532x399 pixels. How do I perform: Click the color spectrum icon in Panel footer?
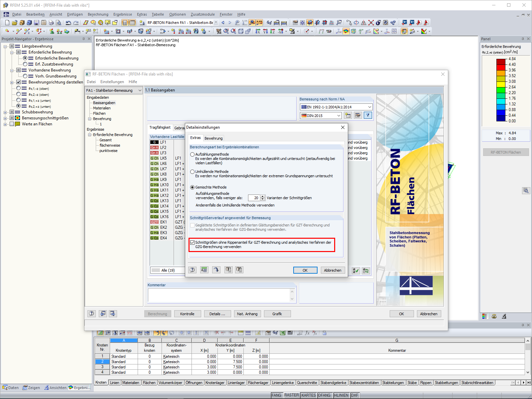[484, 316]
